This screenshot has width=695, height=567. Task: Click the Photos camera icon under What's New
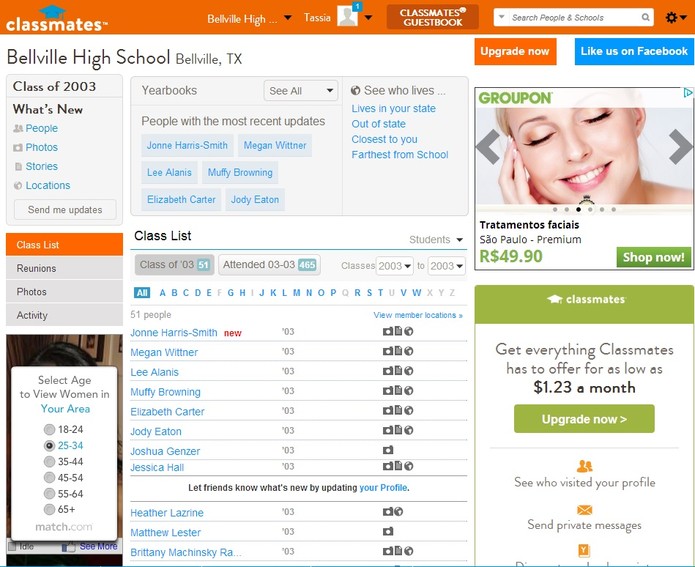click(18, 148)
